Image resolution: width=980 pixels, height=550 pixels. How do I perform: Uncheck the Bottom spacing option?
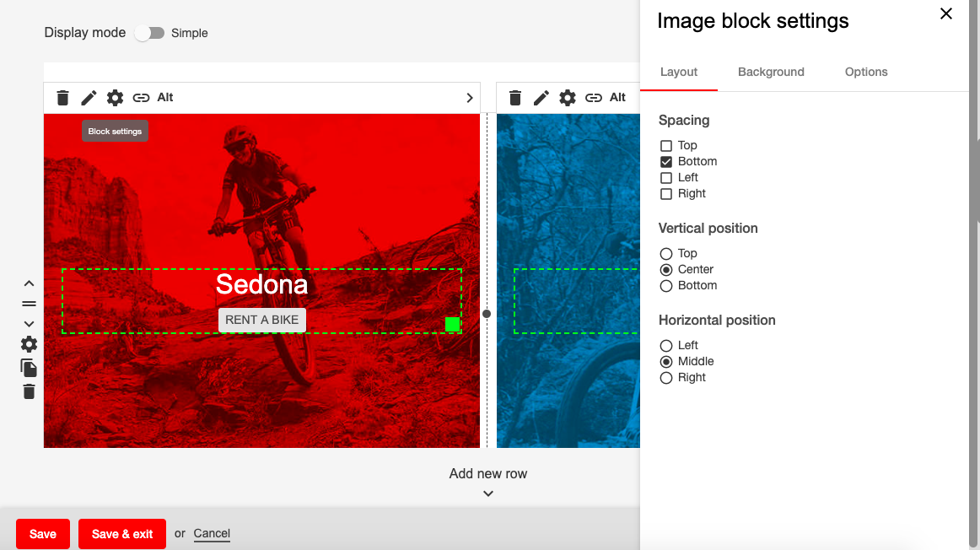(x=665, y=161)
